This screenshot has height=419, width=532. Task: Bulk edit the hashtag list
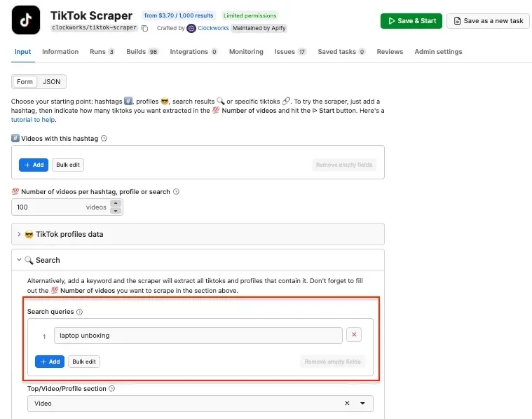click(x=68, y=165)
